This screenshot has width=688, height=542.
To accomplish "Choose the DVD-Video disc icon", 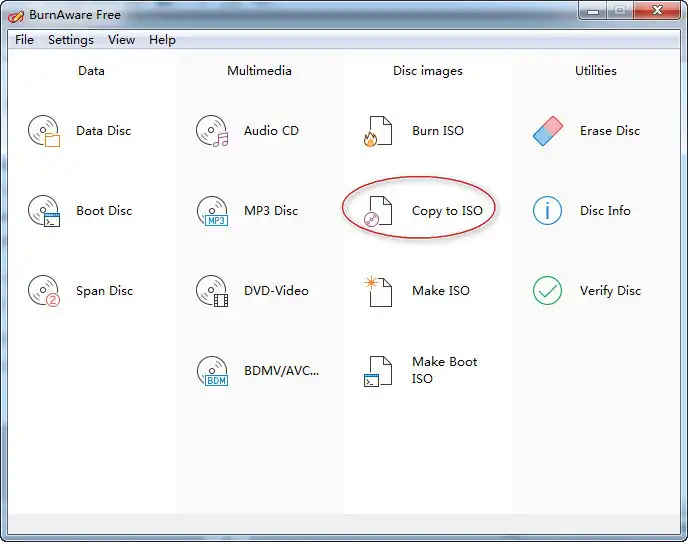I will tap(212, 291).
